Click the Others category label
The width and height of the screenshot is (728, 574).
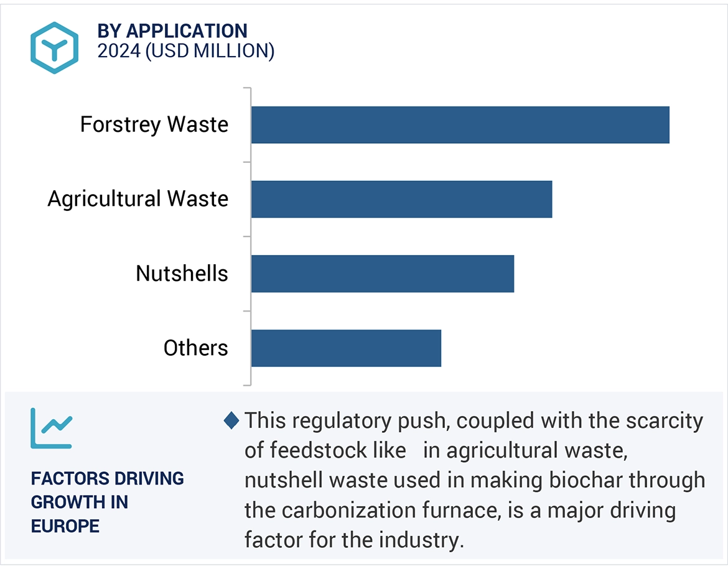[195, 348]
